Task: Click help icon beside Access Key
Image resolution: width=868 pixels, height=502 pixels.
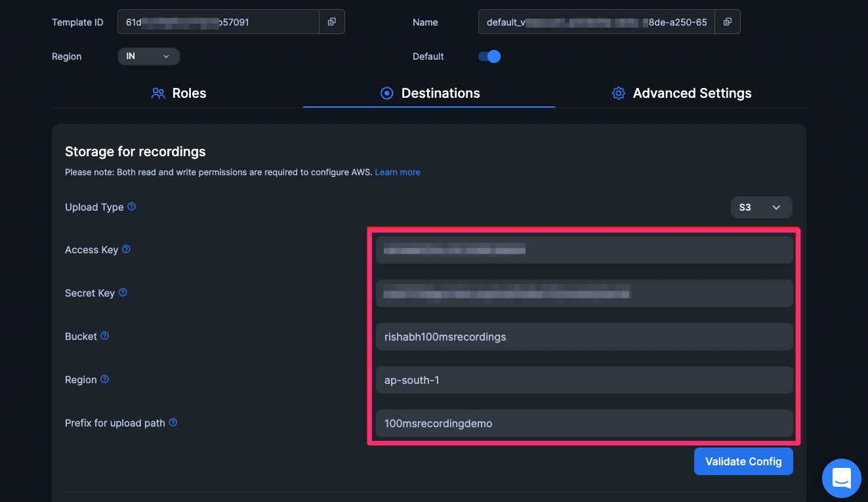Action: (x=127, y=249)
